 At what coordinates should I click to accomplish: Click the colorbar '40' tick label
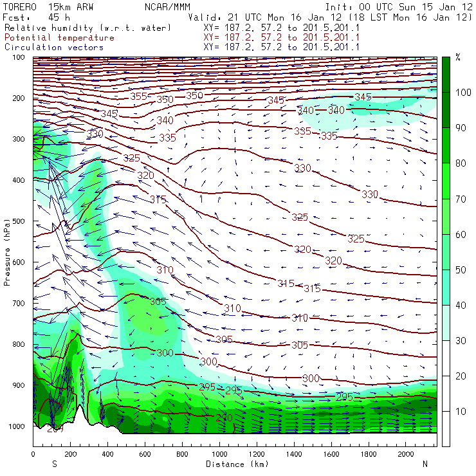click(x=461, y=306)
